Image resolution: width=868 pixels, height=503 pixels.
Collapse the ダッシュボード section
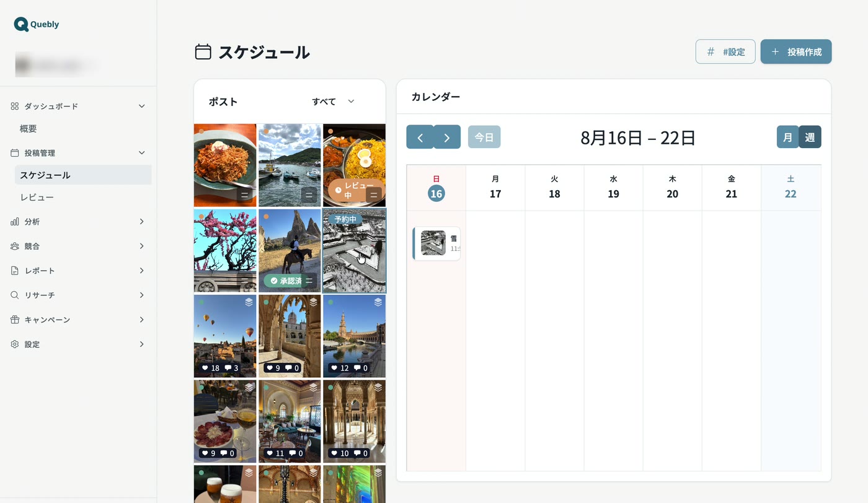point(141,106)
